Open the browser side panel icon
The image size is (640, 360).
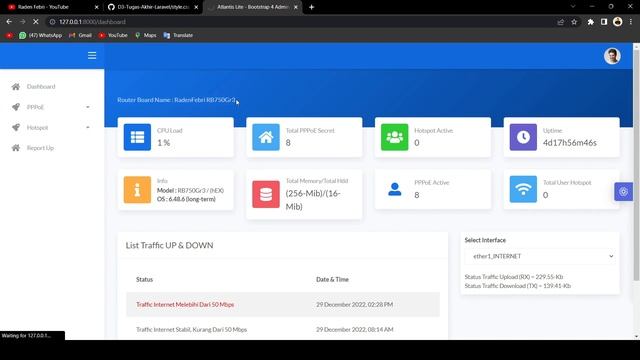pos(604,22)
